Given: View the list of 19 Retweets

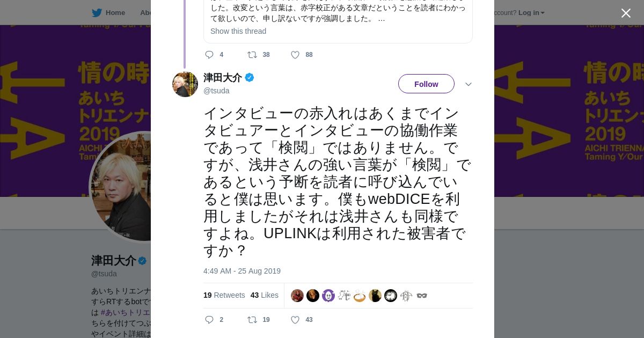Looking at the screenshot, I should [224, 295].
